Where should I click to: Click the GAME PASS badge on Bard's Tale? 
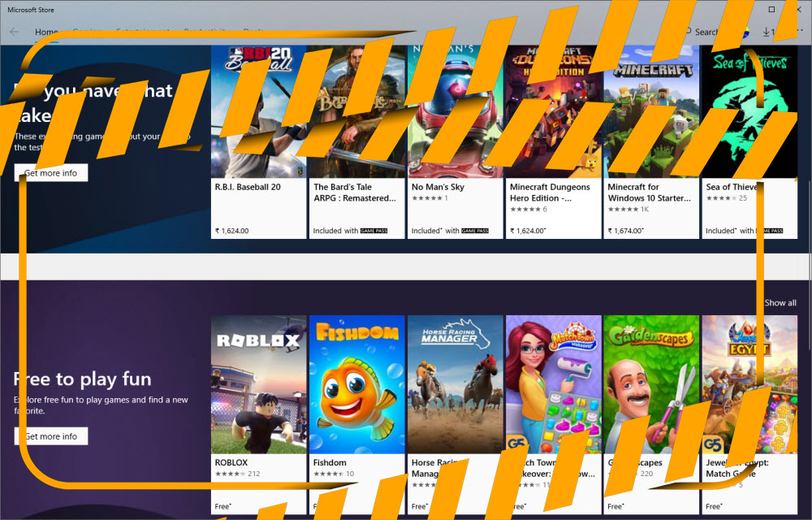tap(374, 231)
